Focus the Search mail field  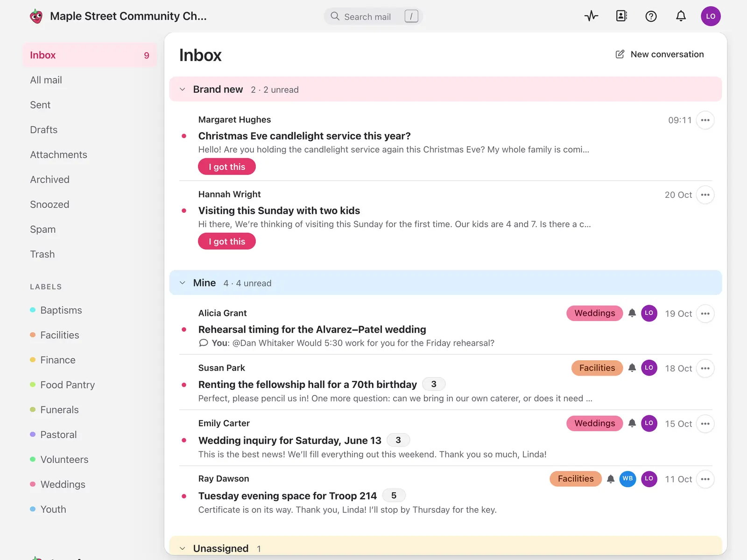pos(373,16)
